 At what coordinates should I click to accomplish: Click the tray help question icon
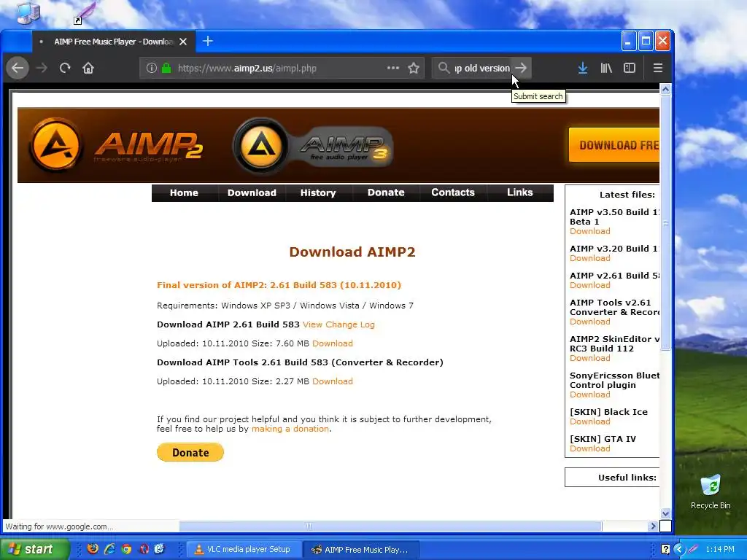[x=665, y=550]
